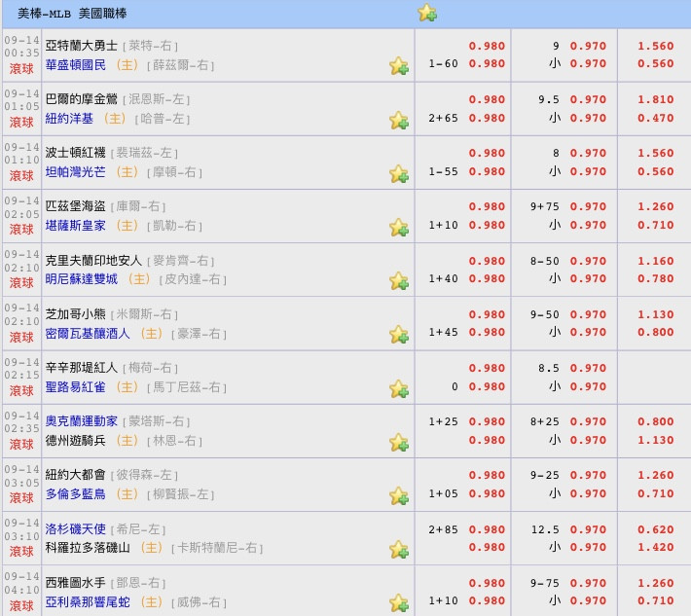Favorite the 德州遊騎兵 game with the star icon
The height and width of the screenshot is (616, 691).
tap(399, 443)
